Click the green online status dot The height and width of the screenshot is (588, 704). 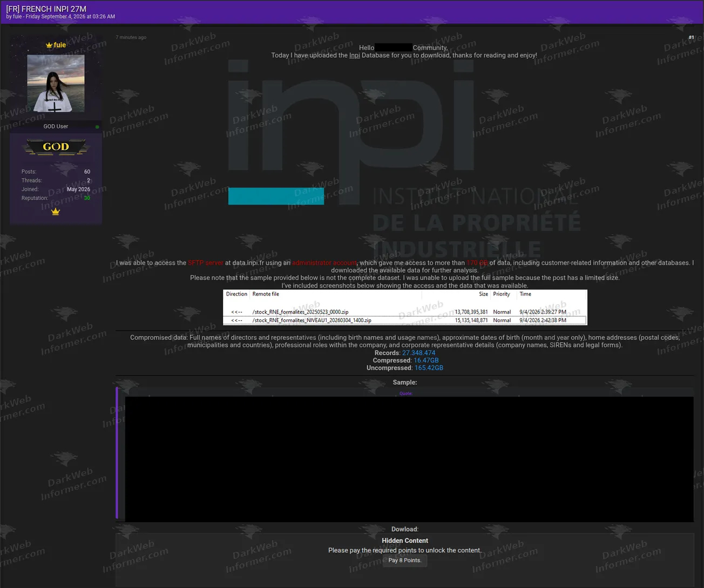click(97, 127)
